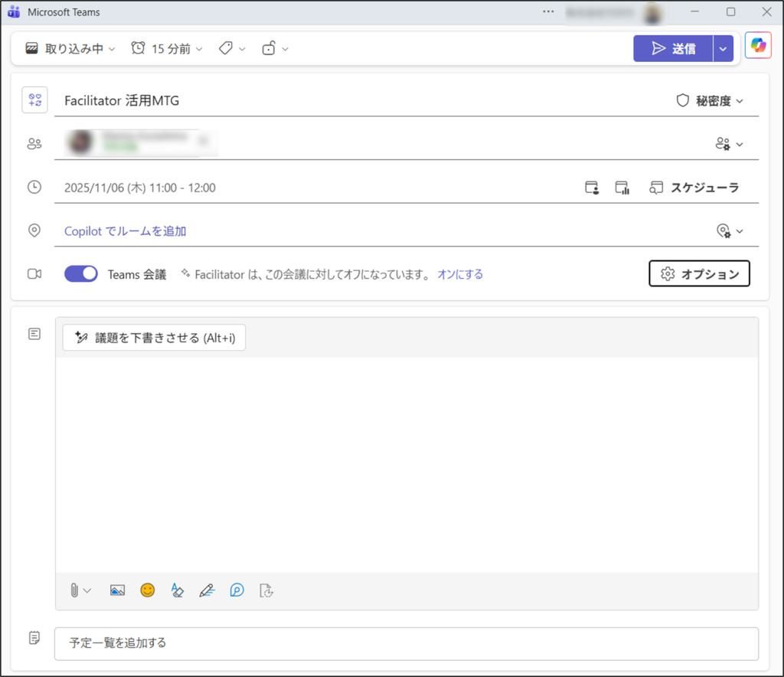Turn off the Teams 会議 toggle
Viewport: 784px width, 677px height.
(81, 274)
